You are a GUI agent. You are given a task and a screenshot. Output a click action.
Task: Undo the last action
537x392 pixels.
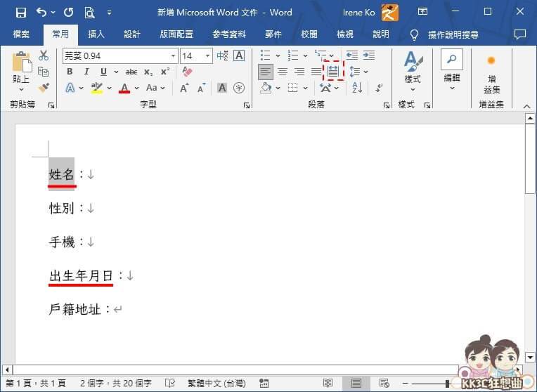[x=41, y=13]
